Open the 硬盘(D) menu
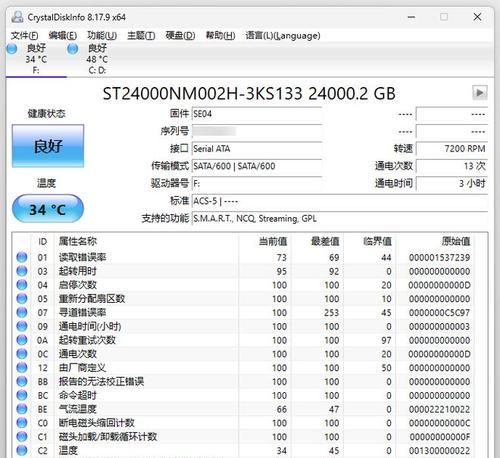This screenshot has width=500, height=458. 180,35
